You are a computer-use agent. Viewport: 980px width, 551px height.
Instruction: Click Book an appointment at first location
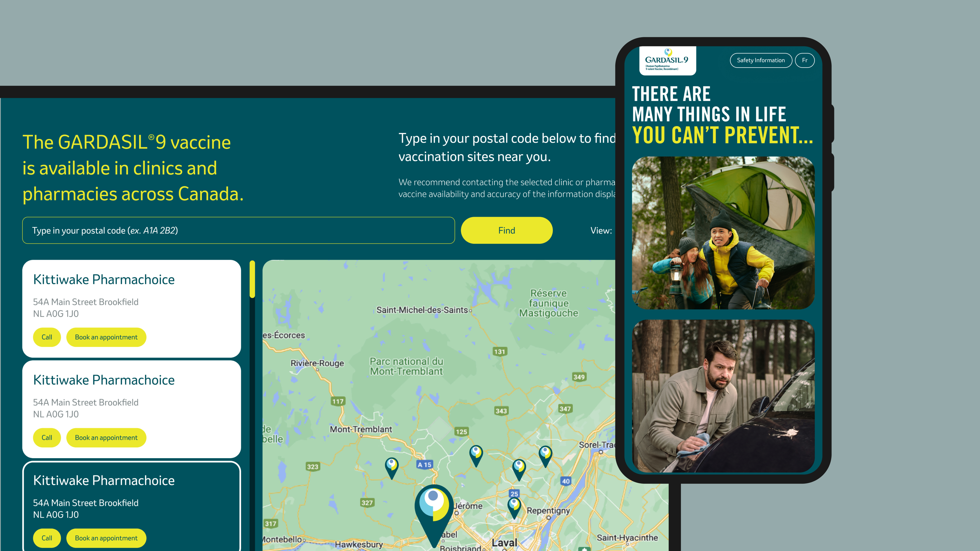tap(106, 336)
